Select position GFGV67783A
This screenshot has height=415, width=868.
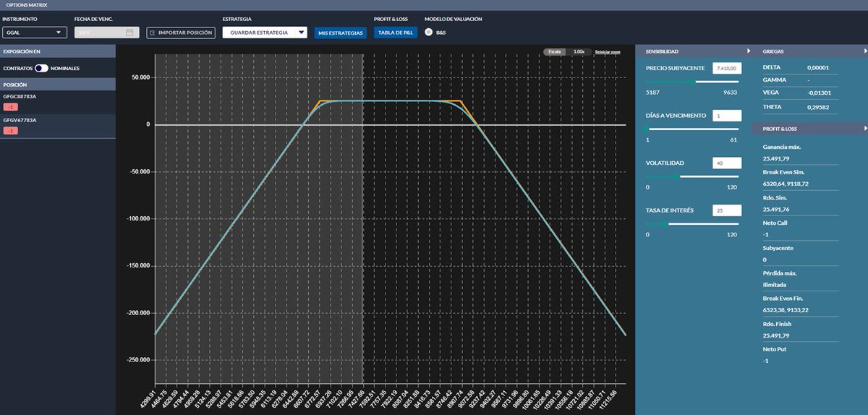click(x=57, y=126)
